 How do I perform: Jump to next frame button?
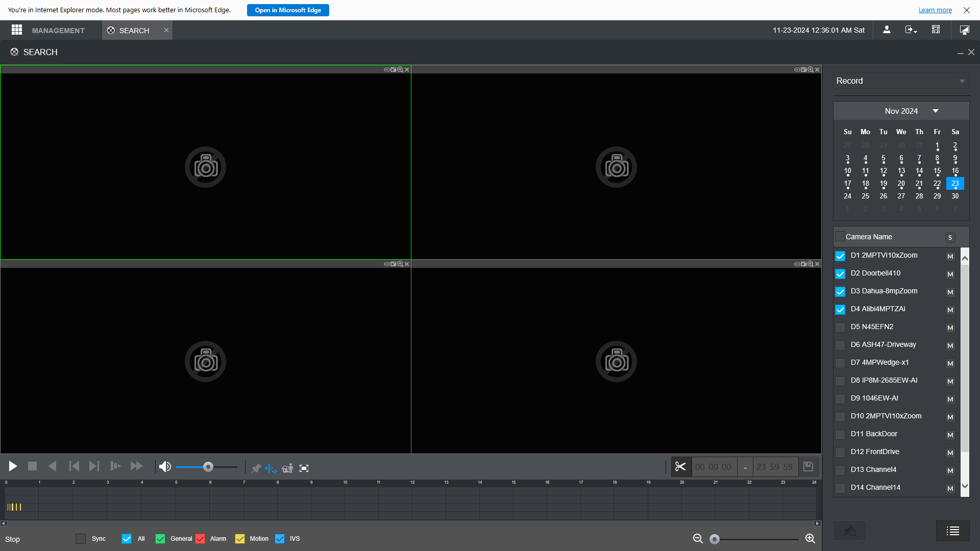[94, 466]
